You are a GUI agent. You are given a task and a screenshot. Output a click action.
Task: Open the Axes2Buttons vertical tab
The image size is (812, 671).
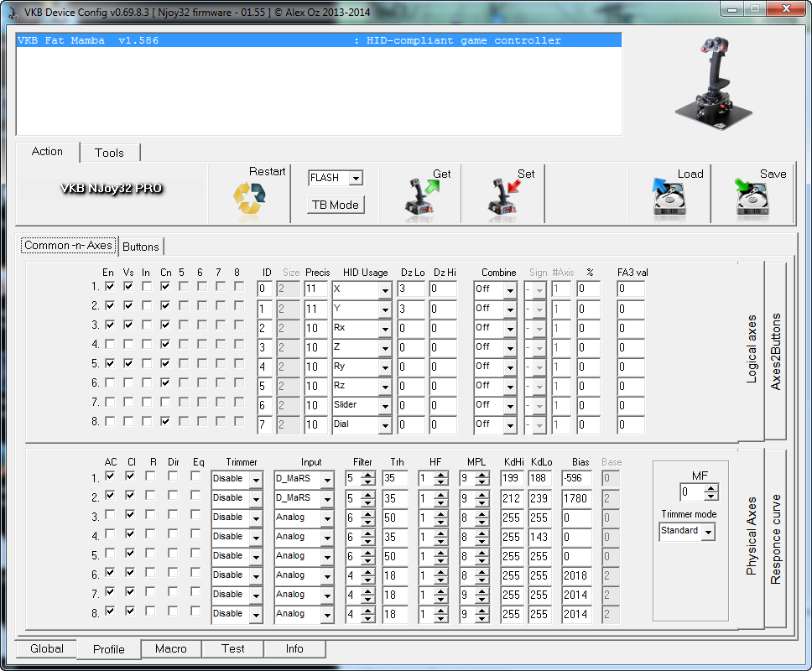coord(775,351)
